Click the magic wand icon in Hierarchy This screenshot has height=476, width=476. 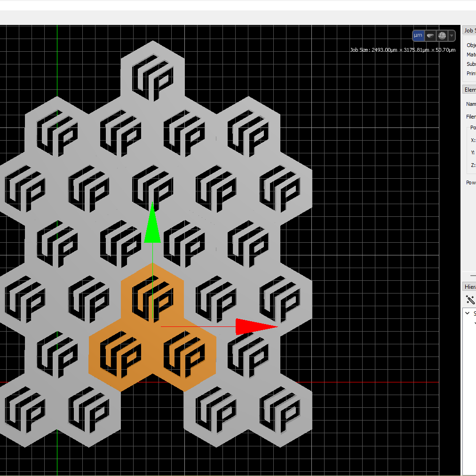tap(470, 300)
